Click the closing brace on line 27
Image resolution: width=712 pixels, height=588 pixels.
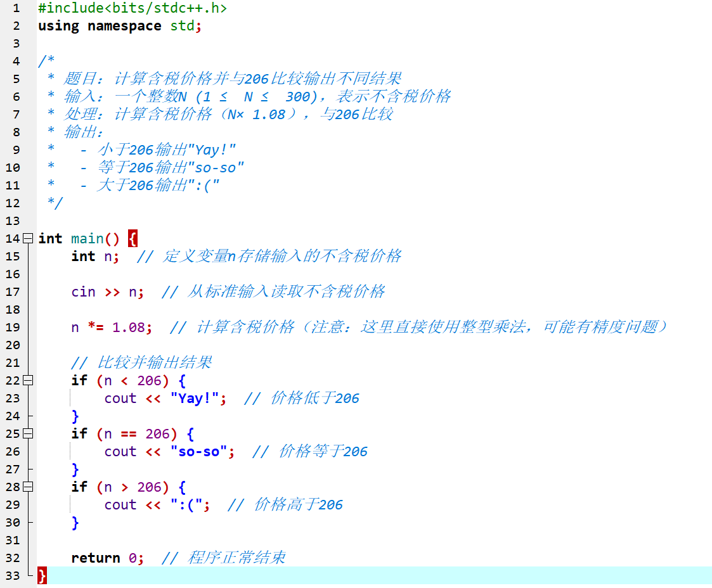point(75,469)
